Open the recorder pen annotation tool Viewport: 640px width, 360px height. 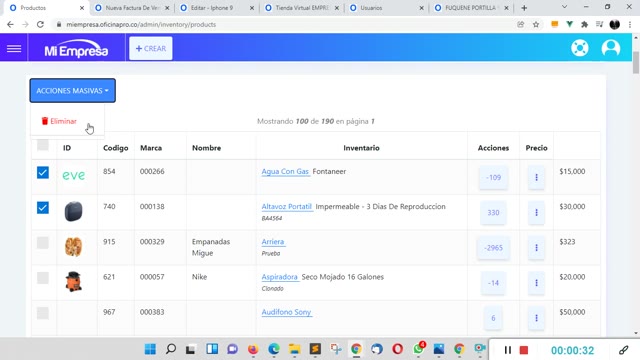623,350
